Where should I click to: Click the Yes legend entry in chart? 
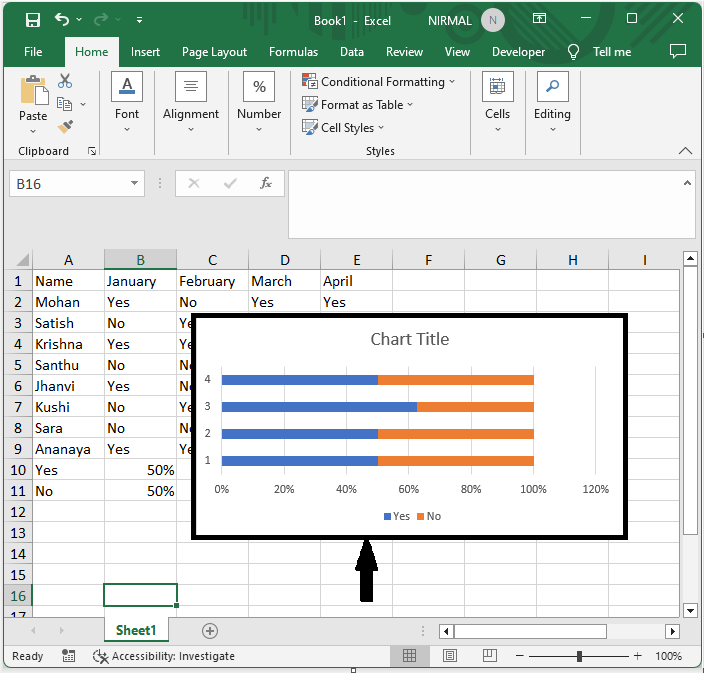(x=397, y=516)
